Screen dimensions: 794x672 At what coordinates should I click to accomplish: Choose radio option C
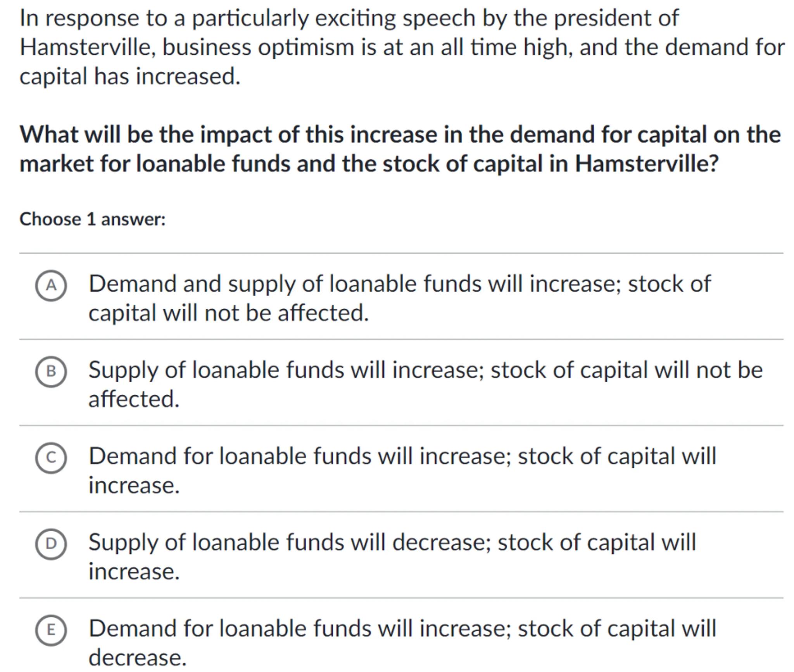(51, 458)
